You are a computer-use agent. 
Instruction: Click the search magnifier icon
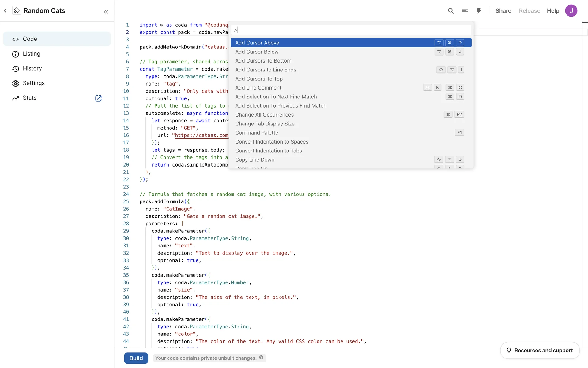coord(451,11)
